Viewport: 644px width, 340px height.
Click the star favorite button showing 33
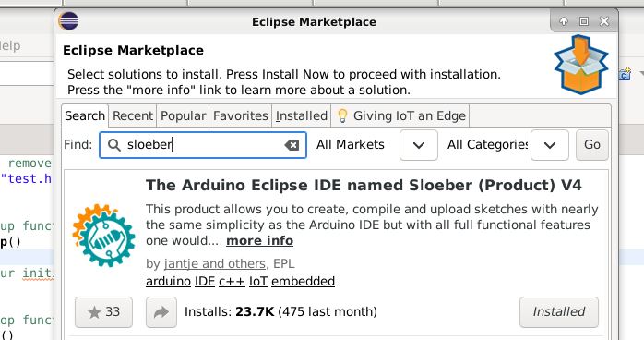[x=103, y=312]
